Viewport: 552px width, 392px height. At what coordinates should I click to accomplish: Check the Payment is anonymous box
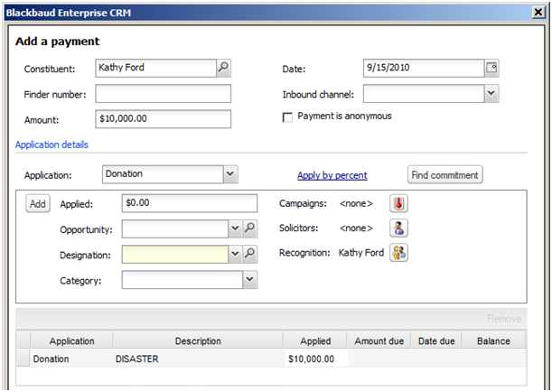[288, 117]
